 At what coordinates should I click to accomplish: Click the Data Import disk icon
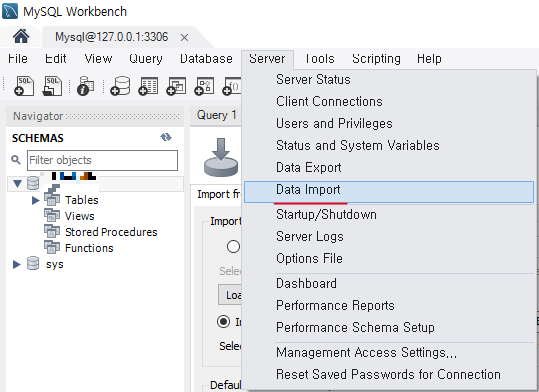pyautogui.click(x=221, y=157)
